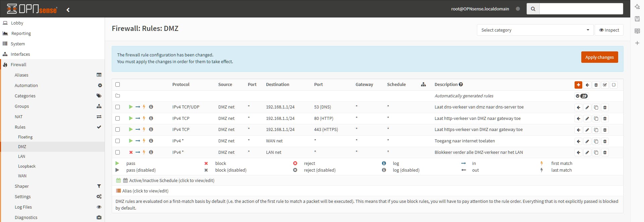Image resolution: width=644 pixels, height=222 pixels.
Task: Click into the top search input field
Action: pos(581,9)
